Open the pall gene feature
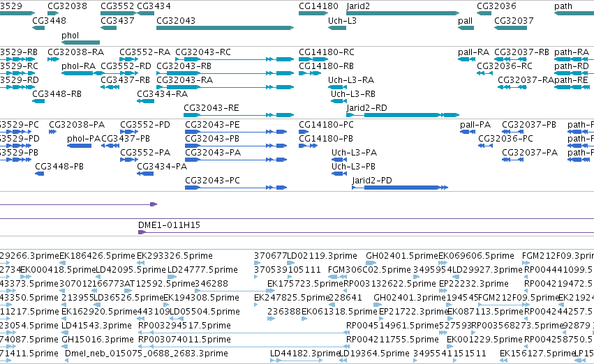The width and height of the screenshot is (594, 364). [466, 28]
